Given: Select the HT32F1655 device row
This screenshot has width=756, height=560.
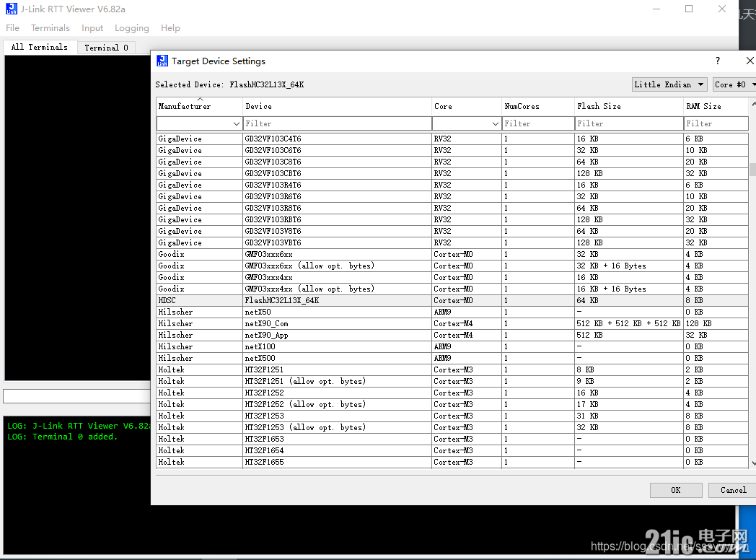Looking at the screenshot, I should tap(452, 463).
